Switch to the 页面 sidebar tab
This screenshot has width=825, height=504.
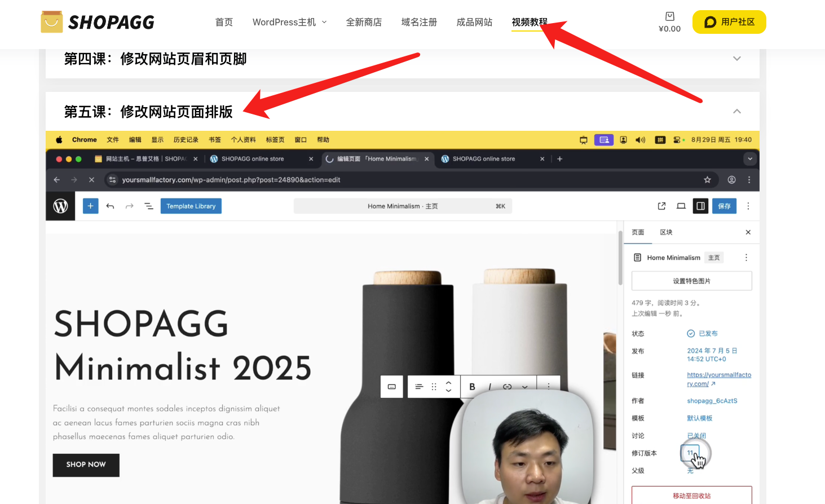click(x=638, y=232)
